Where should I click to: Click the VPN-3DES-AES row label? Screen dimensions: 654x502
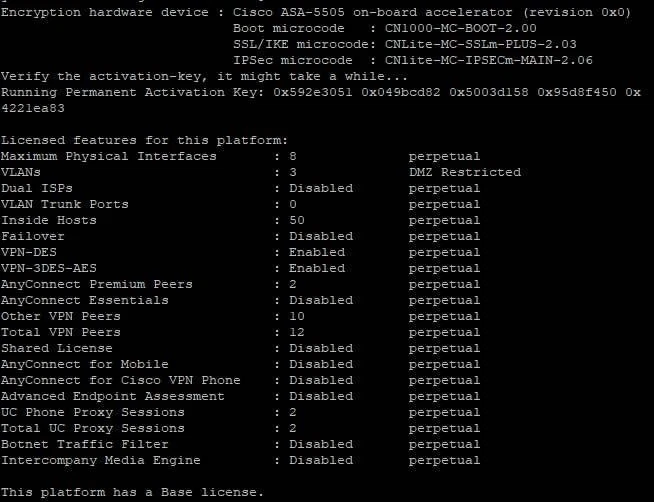coord(49,268)
